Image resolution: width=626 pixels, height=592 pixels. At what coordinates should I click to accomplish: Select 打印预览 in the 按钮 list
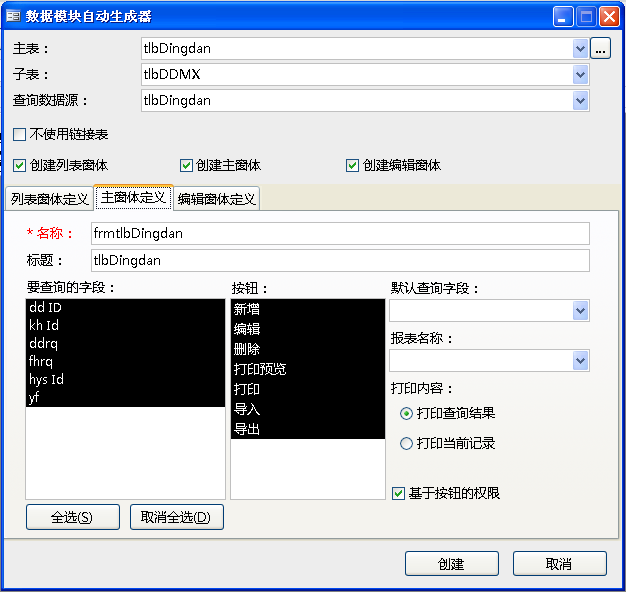(308, 369)
